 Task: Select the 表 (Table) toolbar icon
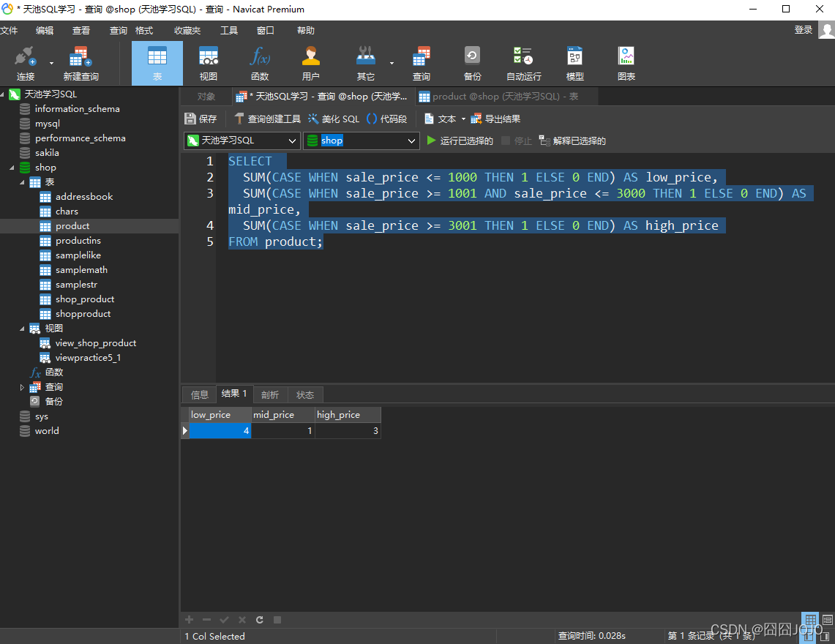tap(157, 64)
